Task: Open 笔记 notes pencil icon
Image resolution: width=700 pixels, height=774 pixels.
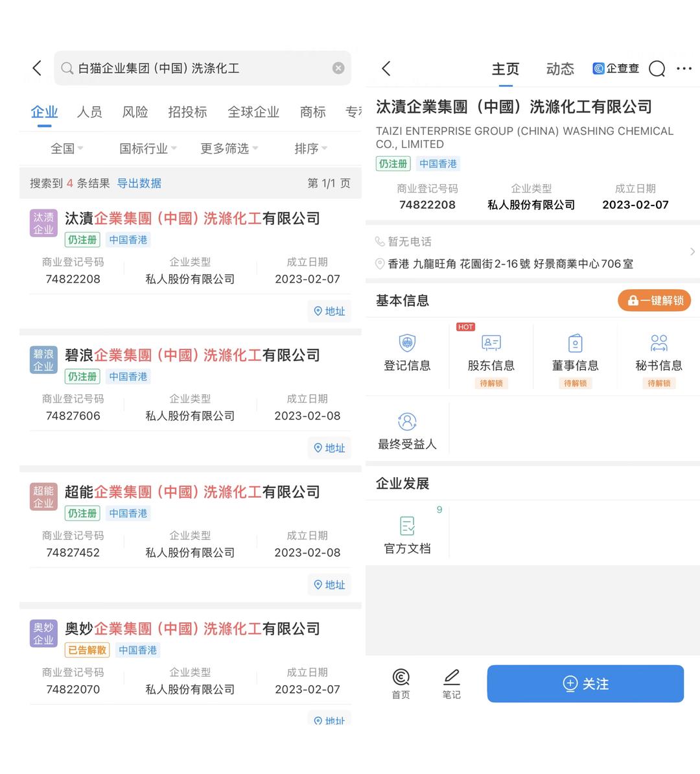Action: pyautogui.click(x=451, y=678)
